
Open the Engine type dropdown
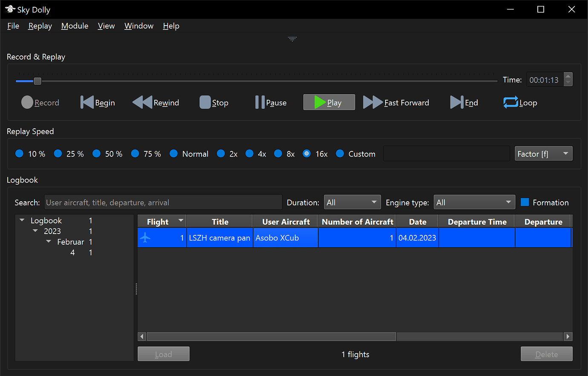coord(474,202)
